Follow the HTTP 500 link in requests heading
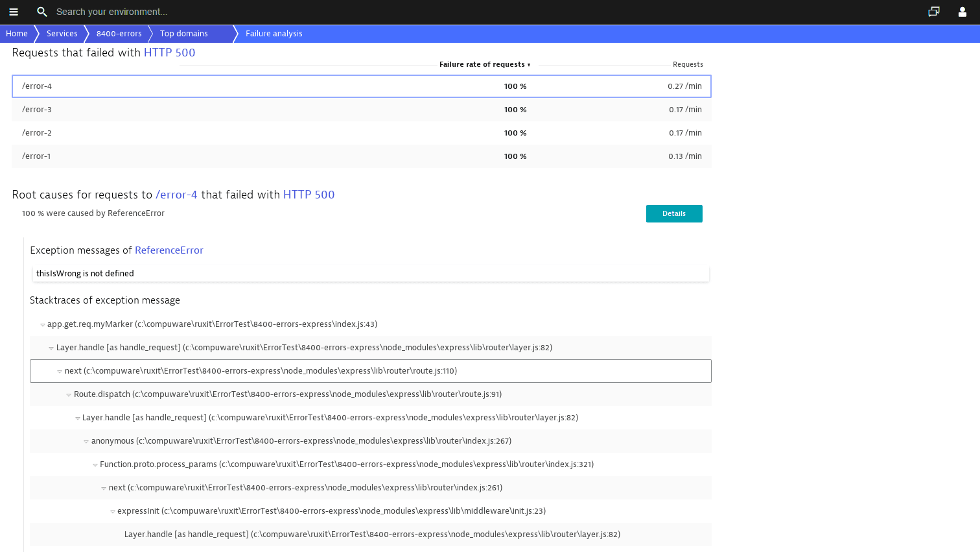 169,53
